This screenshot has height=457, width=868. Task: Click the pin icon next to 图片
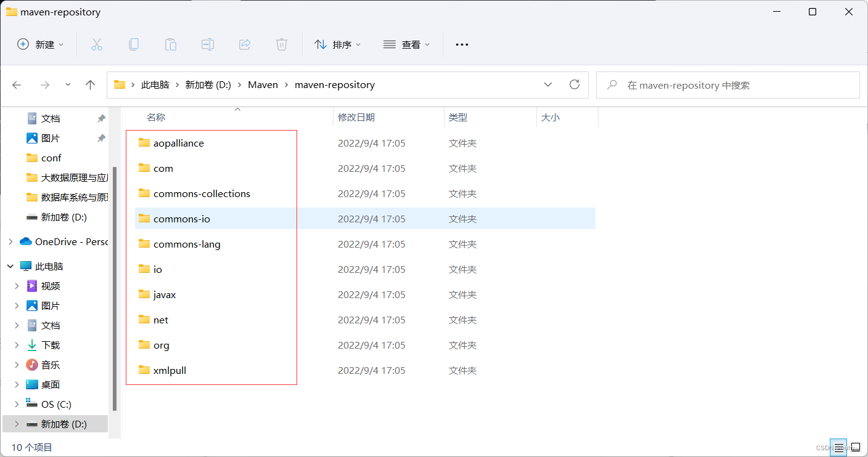point(101,138)
